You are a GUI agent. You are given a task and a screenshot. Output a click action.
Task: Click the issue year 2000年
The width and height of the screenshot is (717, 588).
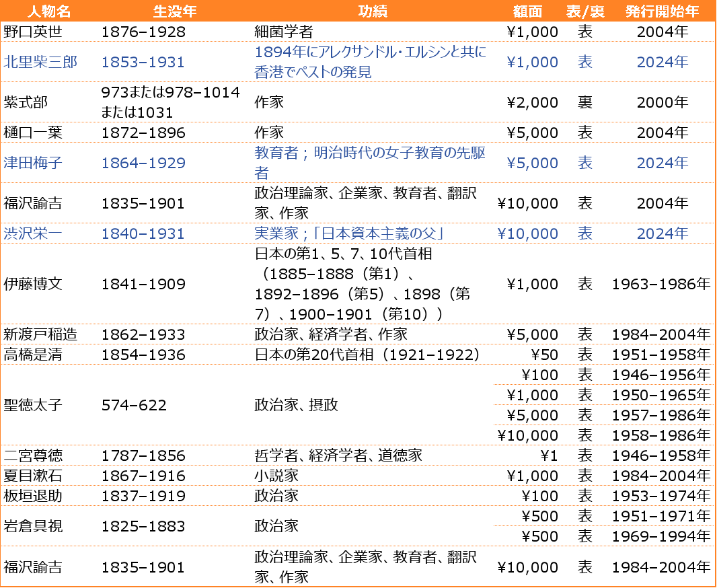pyautogui.click(x=662, y=102)
